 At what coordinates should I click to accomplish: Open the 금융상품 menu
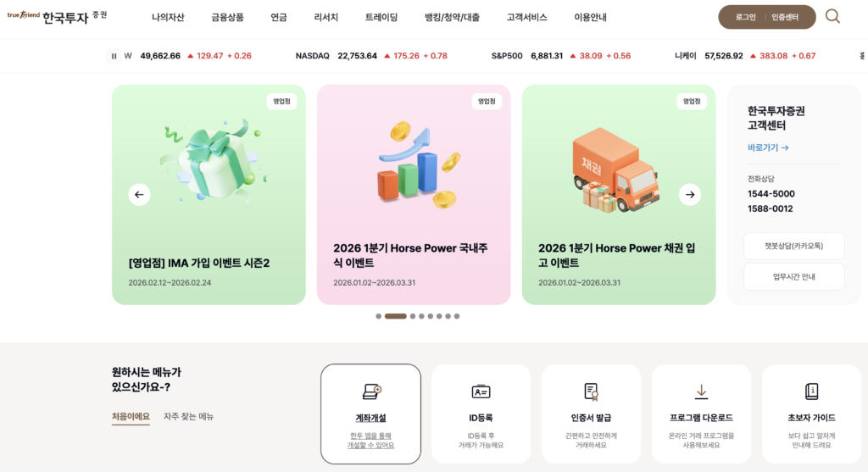click(227, 17)
